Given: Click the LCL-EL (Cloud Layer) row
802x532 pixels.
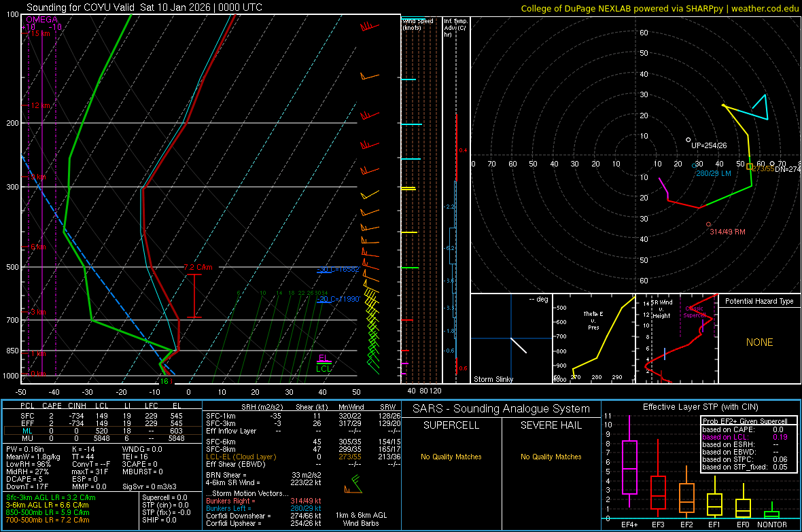Looking at the screenshot, I should 303,457.
